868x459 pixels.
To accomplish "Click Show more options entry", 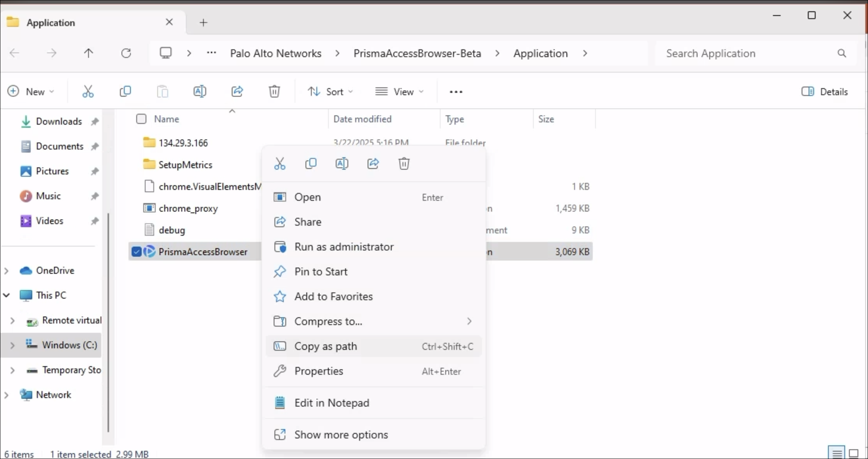I will (341, 435).
